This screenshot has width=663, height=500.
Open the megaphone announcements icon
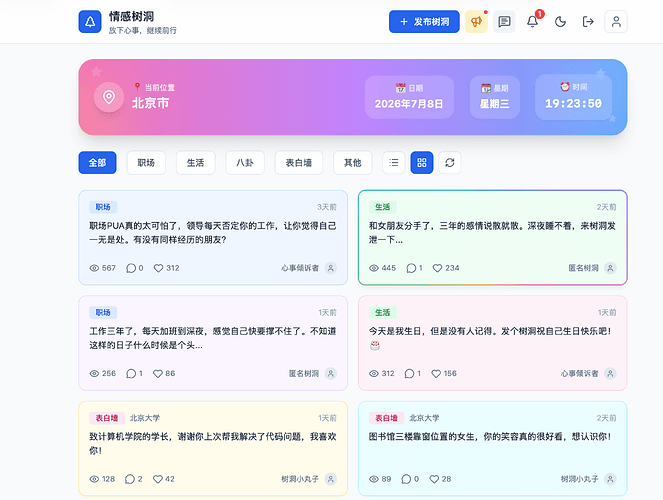tap(476, 22)
